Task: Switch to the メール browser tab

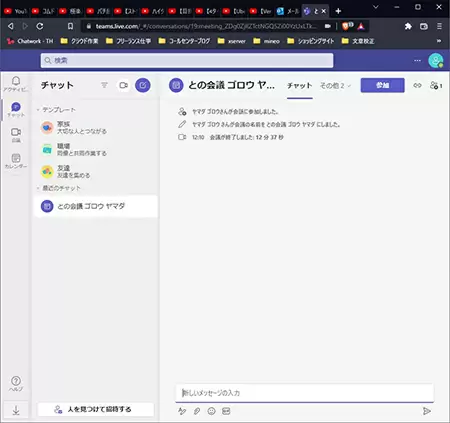Action: click(x=289, y=11)
